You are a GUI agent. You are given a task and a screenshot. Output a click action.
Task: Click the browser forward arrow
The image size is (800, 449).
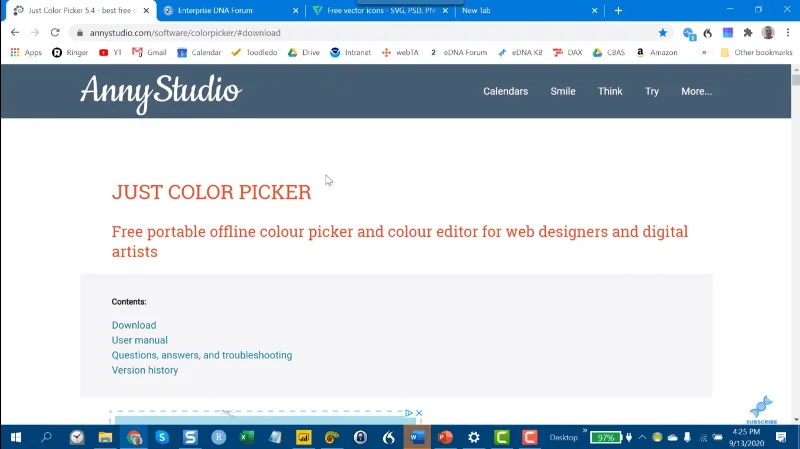tap(35, 33)
